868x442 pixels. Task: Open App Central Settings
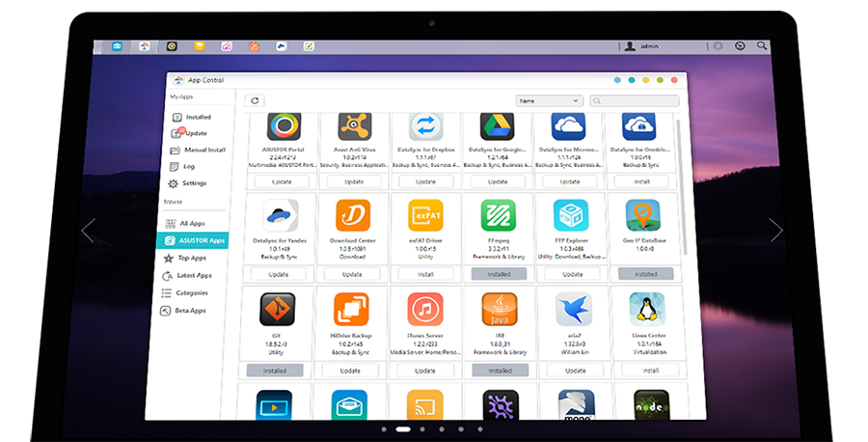(187, 183)
